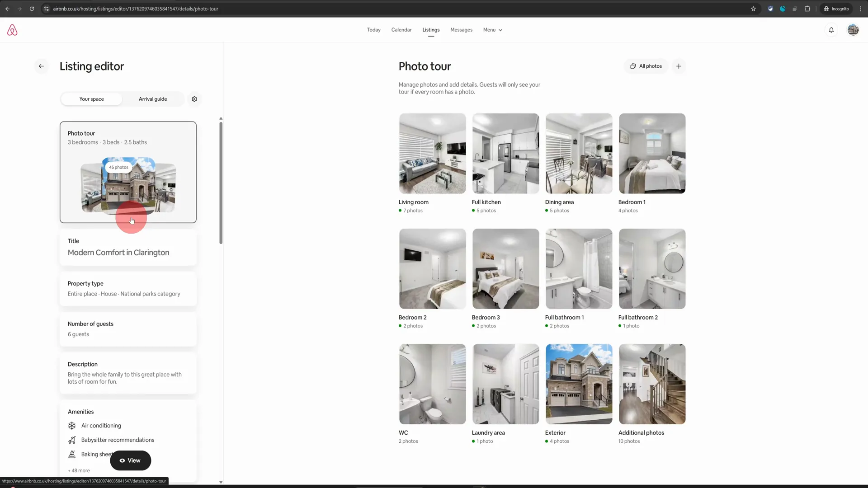Screen dimensions: 868x488
Task: Click the All photos button
Action: [x=646, y=66]
